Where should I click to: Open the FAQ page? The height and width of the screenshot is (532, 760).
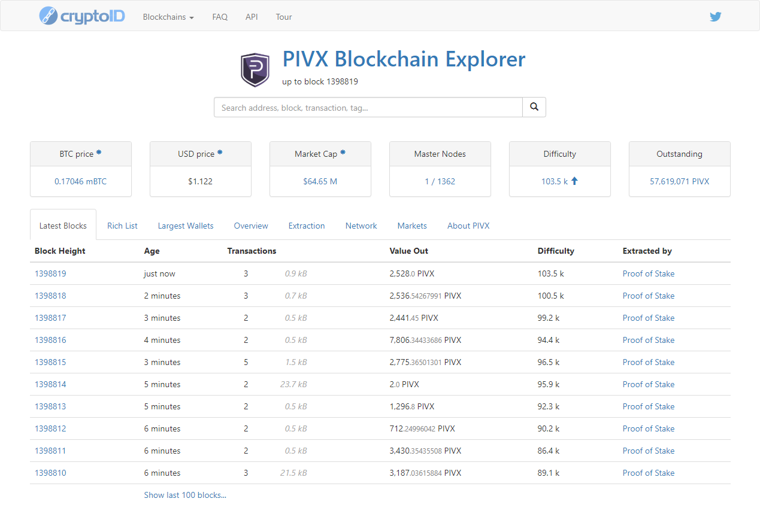tap(220, 17)
